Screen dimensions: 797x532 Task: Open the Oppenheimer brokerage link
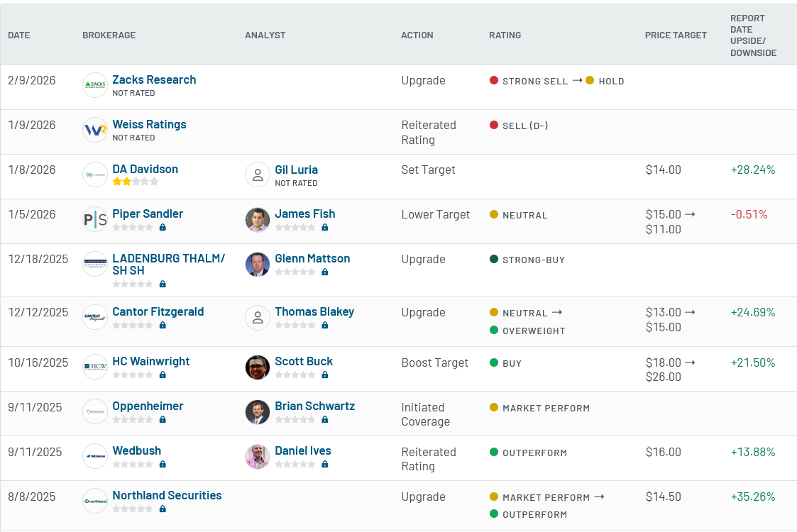[148, 406]
